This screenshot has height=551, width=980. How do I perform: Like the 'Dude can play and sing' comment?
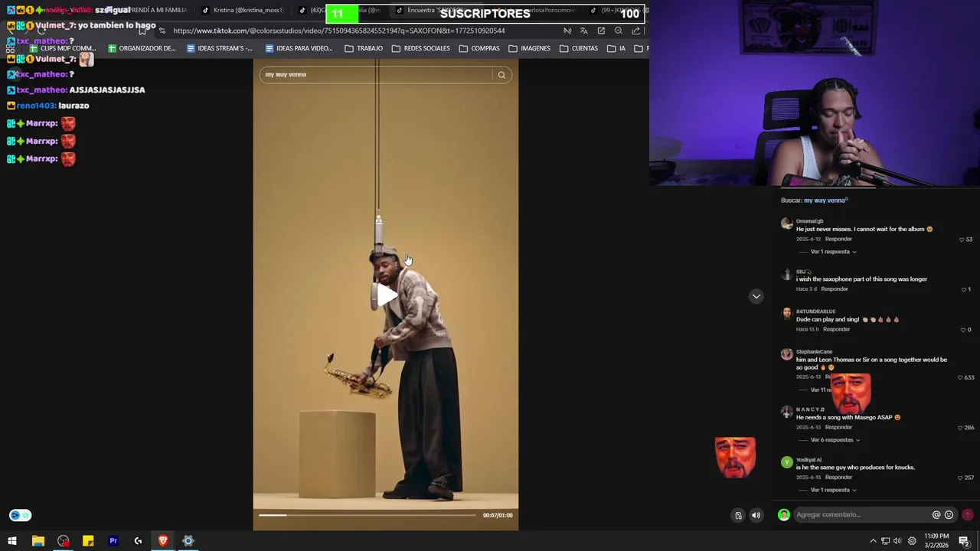[963, 330]
